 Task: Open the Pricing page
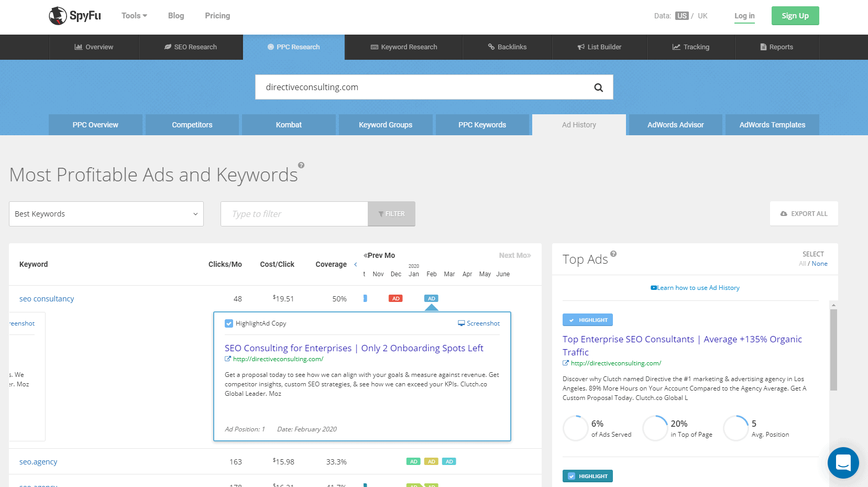click(217, 16)
